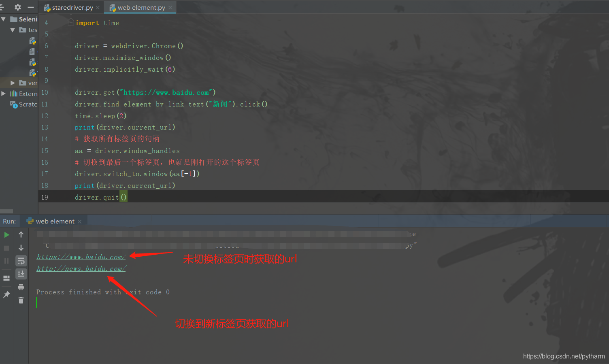Close the staredriver.py tab
The image size is (609, 364).
click(x=98, y=8)
